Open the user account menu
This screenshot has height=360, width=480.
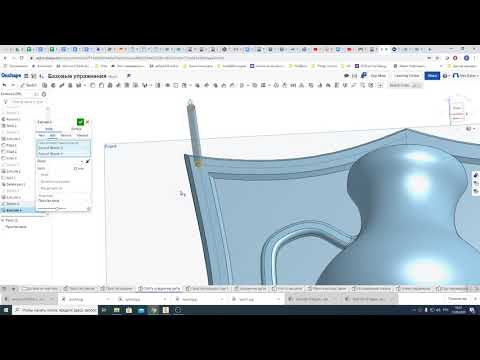click(465, 76)
